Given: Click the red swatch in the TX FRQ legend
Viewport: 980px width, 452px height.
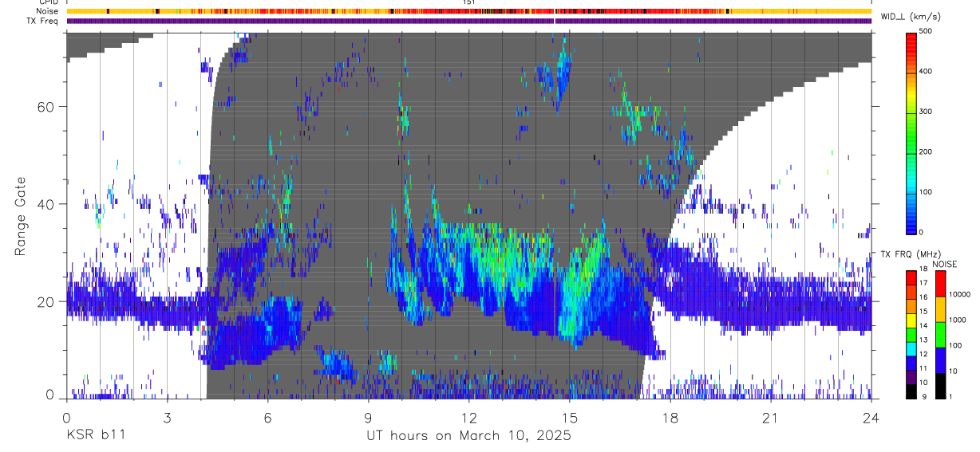Looking at the screenshot, I should click(911, 277).
